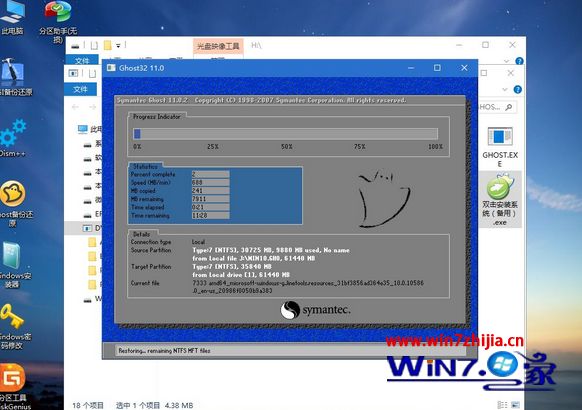Click the help icon in the H:\ Explorer window
Screen dimensions: 582x410
click(x=519, y=60)
